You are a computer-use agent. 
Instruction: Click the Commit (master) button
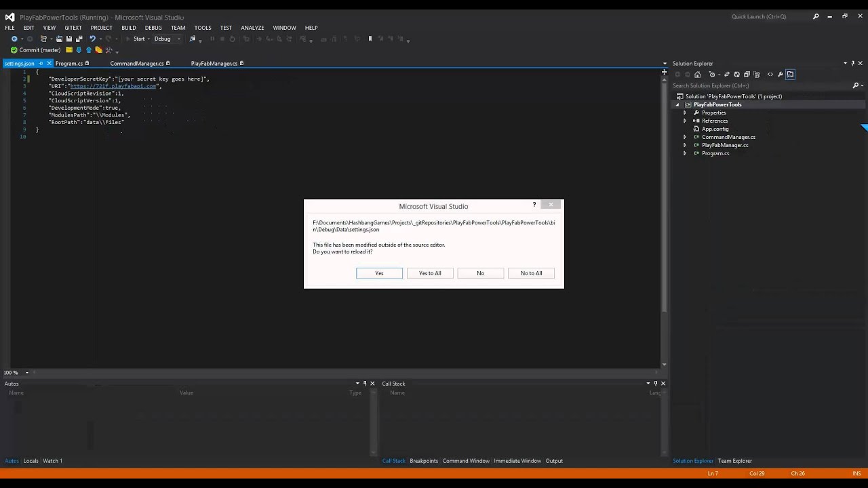pyautogui.click(x=36, y=50)
